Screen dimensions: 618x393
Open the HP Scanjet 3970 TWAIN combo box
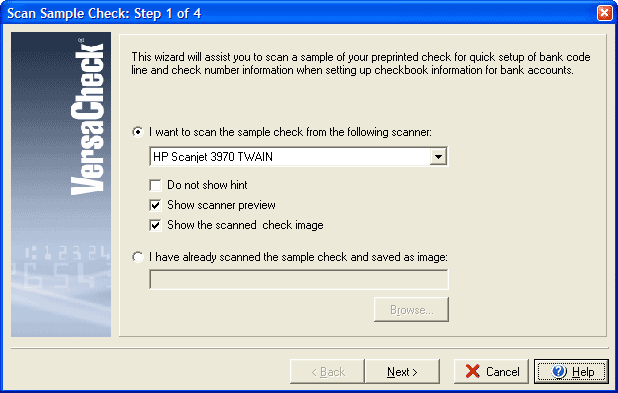pos(298,157)
